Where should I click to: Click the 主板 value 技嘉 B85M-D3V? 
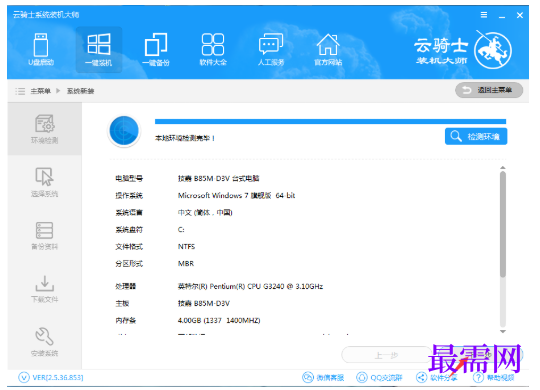(204, 304)
